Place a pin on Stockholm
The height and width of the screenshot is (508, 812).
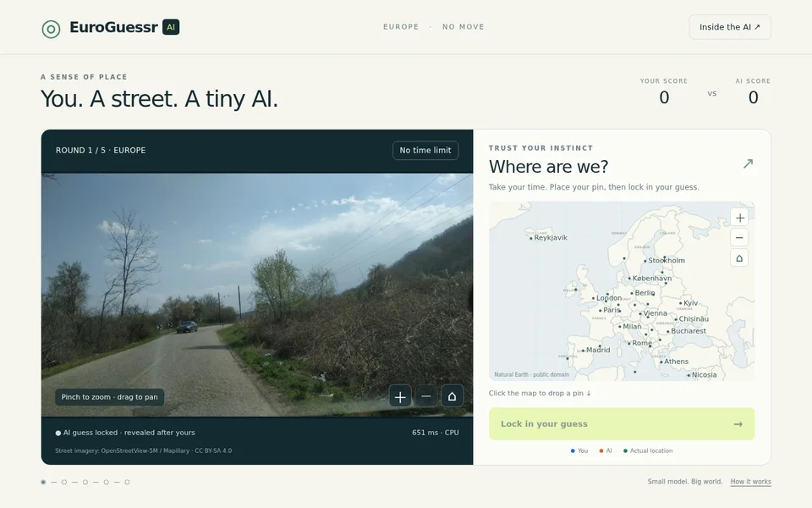coord(645,261)
